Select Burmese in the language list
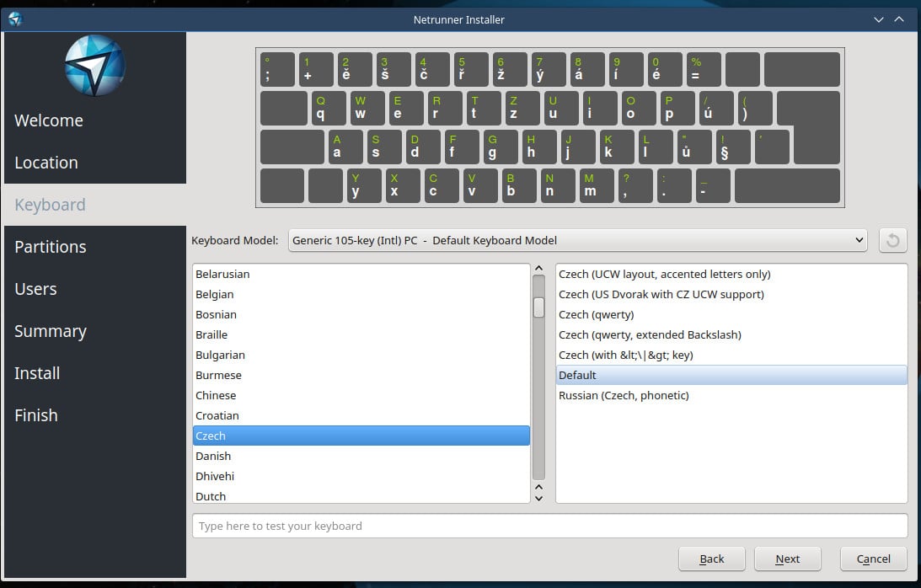This screenshot has width=921, height=588. [x=361, y=376]
